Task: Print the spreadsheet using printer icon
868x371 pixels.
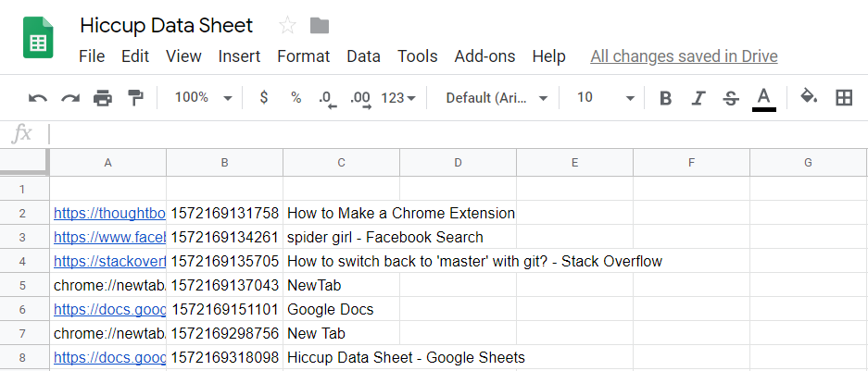Action: 103,98
